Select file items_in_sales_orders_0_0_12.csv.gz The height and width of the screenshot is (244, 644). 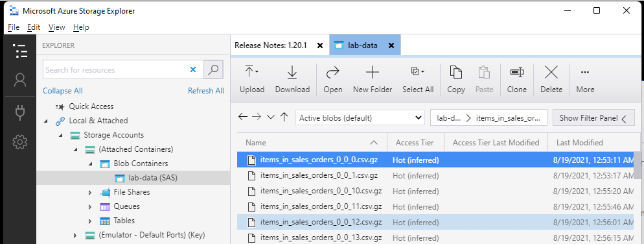pos(436,222)
